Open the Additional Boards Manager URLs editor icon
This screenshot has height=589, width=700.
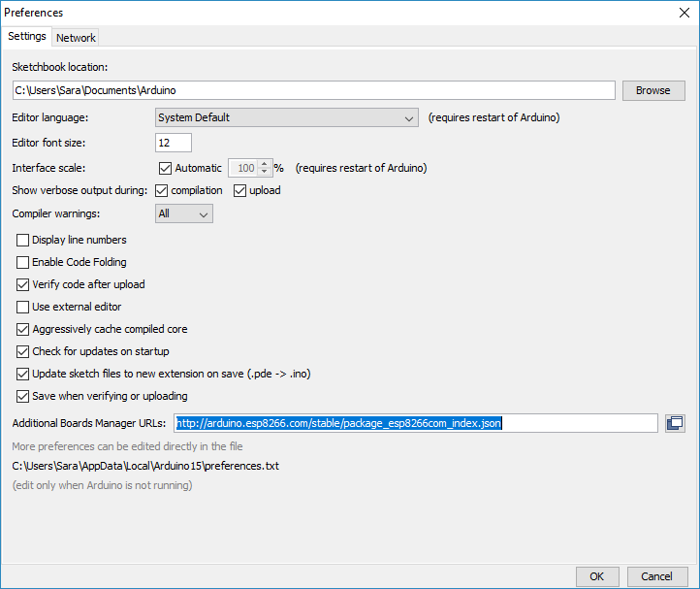675,423
